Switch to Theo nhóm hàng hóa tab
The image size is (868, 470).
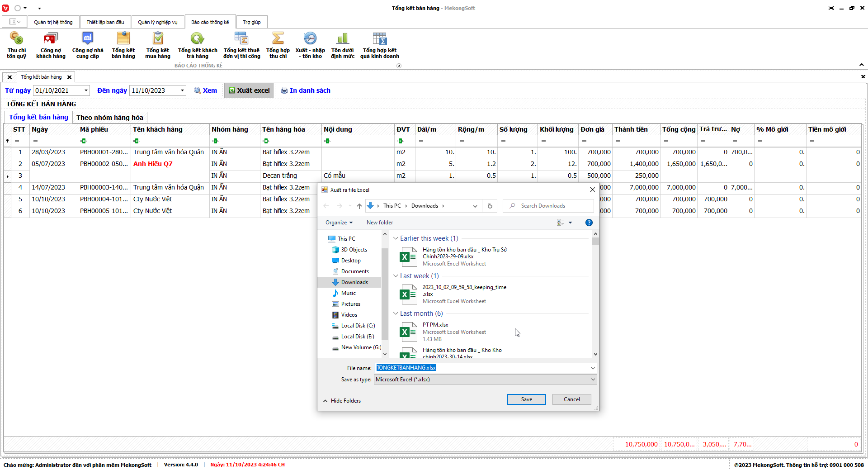[110, 118]
